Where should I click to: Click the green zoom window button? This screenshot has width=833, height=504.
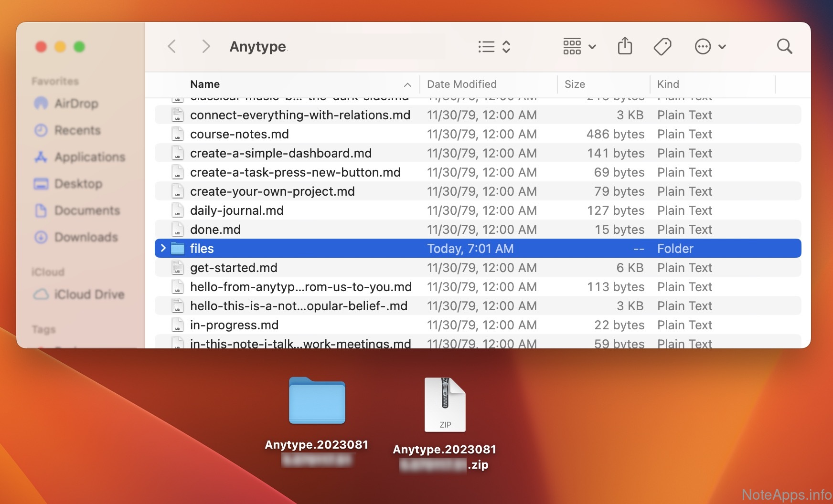(79, 47)
